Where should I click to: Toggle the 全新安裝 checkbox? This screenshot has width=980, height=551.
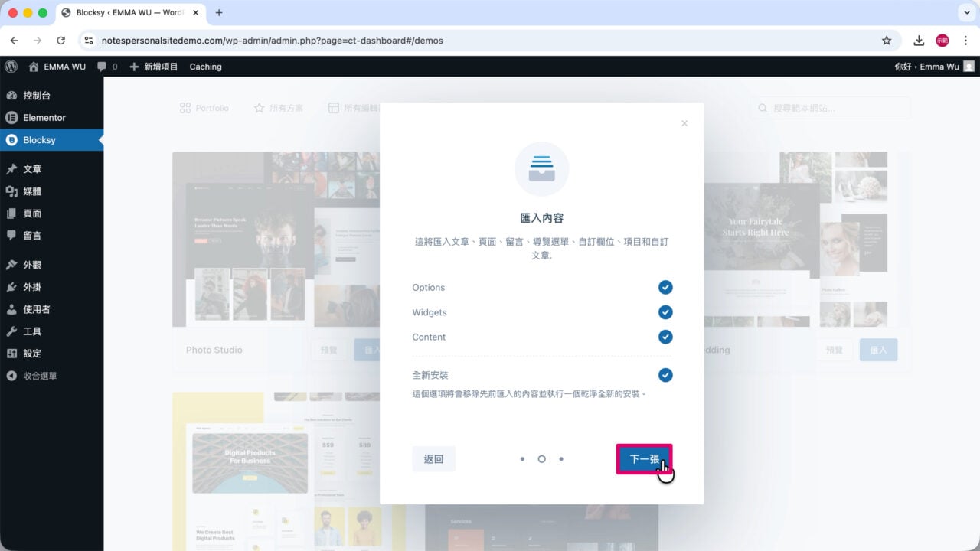(665, 375)
